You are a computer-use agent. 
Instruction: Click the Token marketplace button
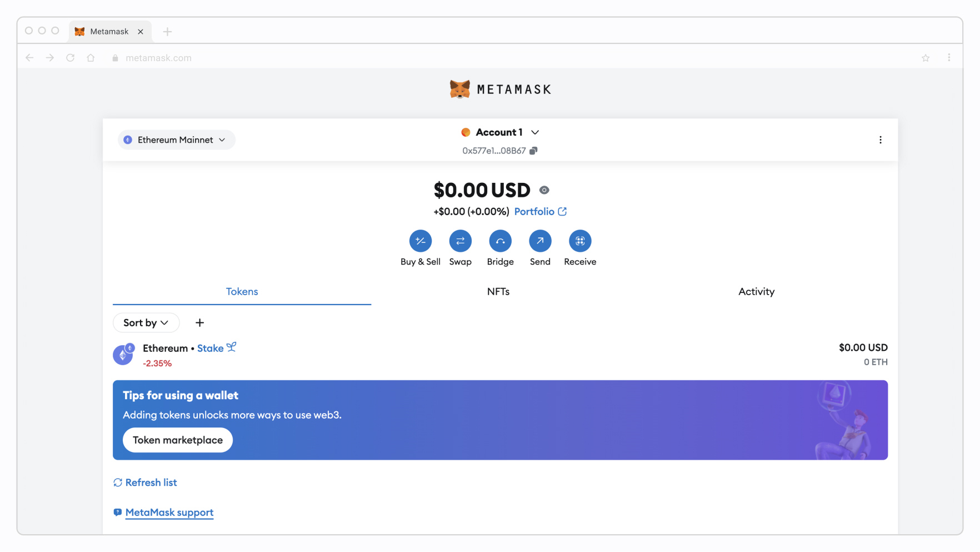click(x=178, y=440)
